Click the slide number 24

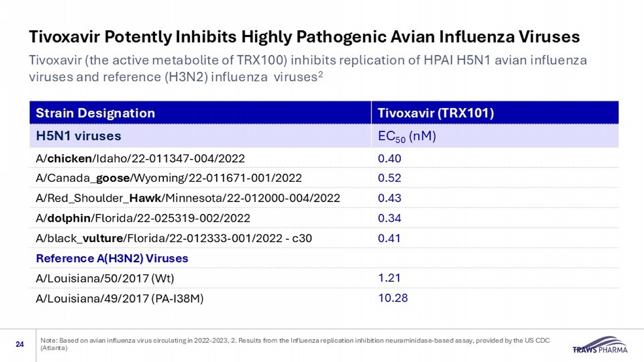(20, 344)
